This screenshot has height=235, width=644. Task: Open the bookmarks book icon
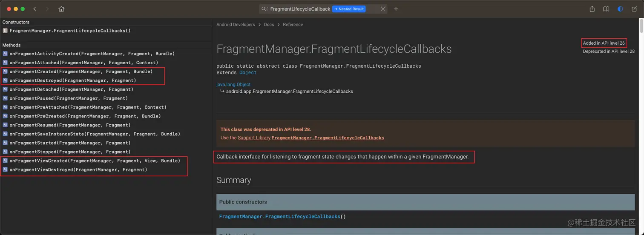tap(606, 9)
